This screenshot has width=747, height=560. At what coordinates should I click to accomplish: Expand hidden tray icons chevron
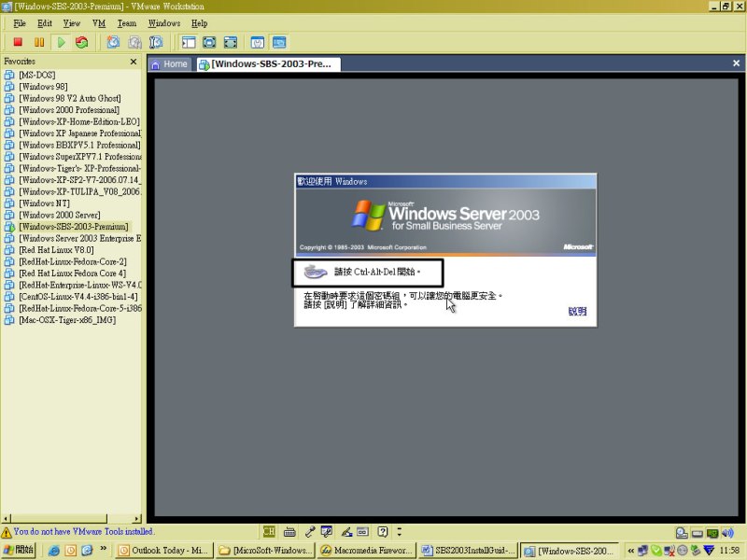coord(631,551)
